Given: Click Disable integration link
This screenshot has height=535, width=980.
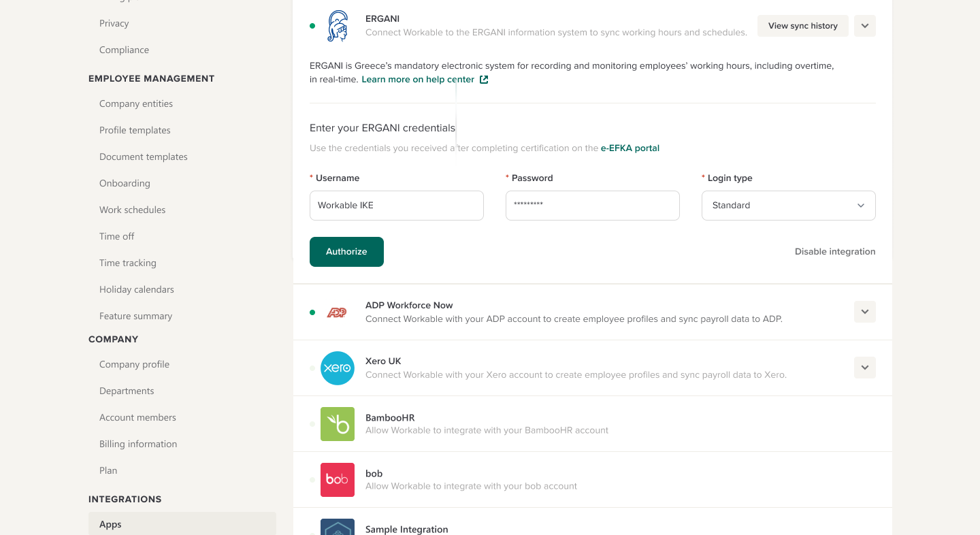Looking at the screenshot, I should (x=835, y=252).
